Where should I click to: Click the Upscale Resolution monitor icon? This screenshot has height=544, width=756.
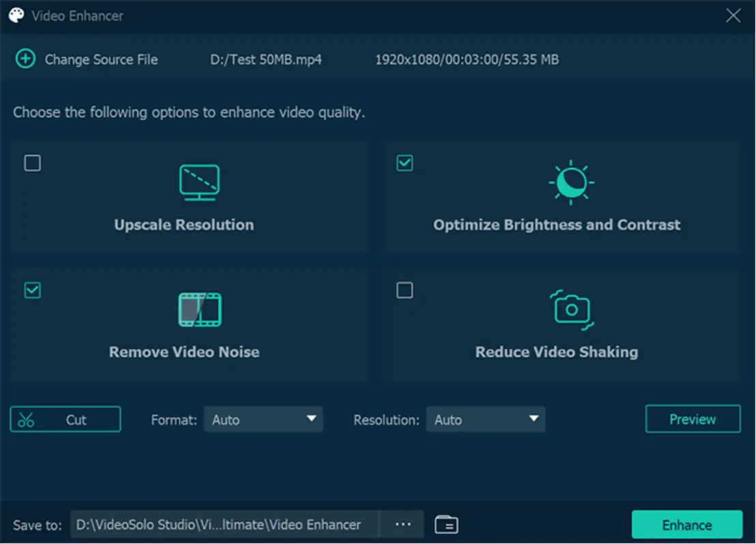tap(199, 181)
